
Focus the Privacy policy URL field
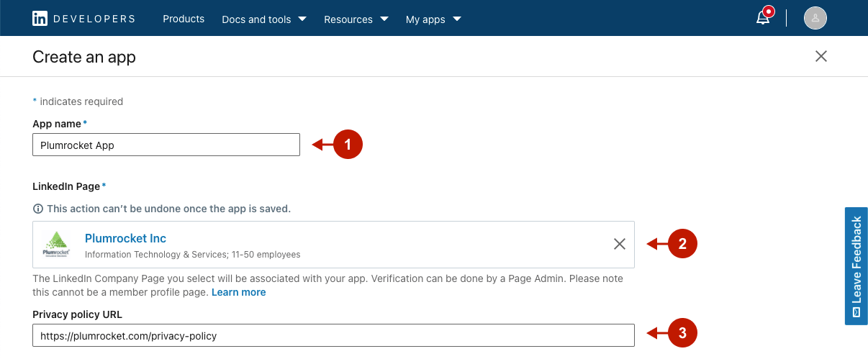click(x=333, y=335)
